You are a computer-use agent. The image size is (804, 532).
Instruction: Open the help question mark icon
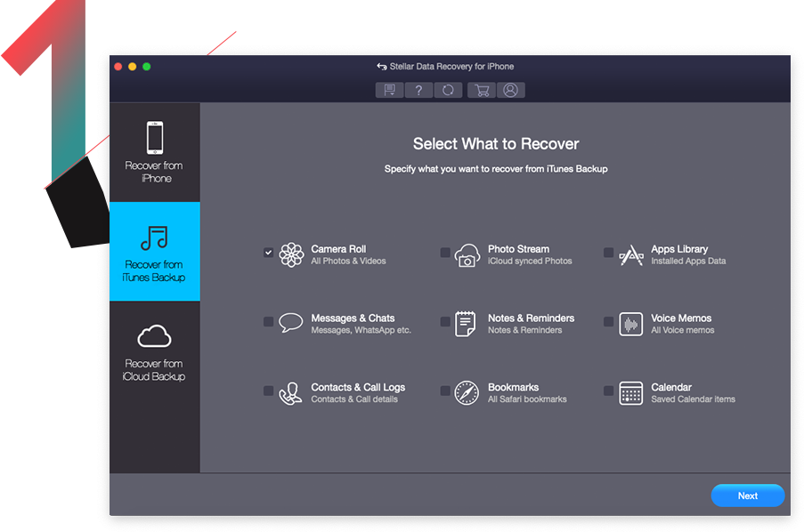click(x=418, y=90)
